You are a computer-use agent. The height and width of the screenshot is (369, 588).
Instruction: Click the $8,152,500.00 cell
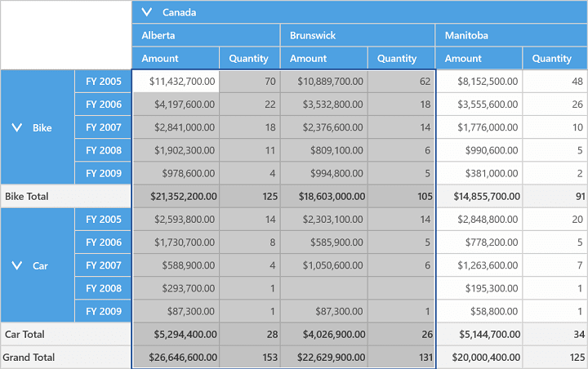(479, 82)
